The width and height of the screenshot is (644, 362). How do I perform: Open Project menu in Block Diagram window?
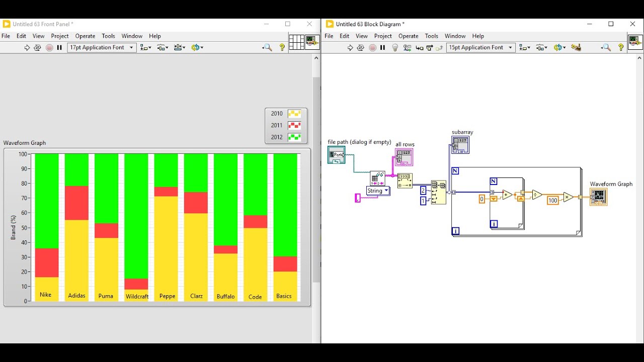[x=383, y=36]
